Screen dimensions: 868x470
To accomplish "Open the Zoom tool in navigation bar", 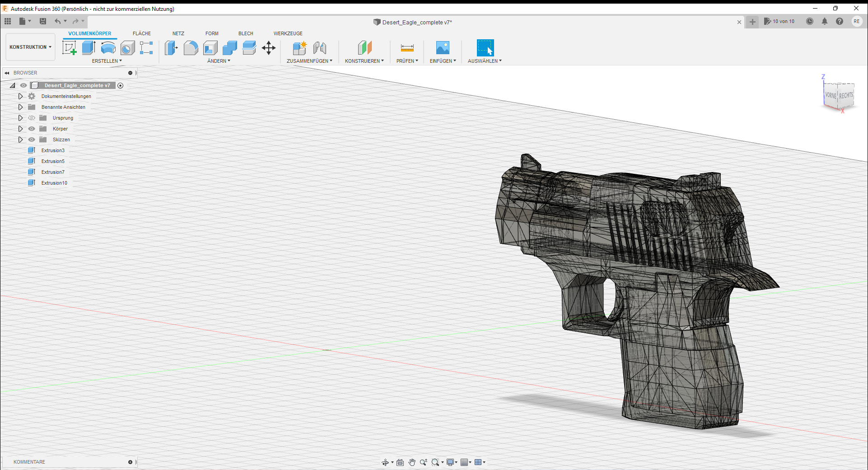I will tap(424, 462).
